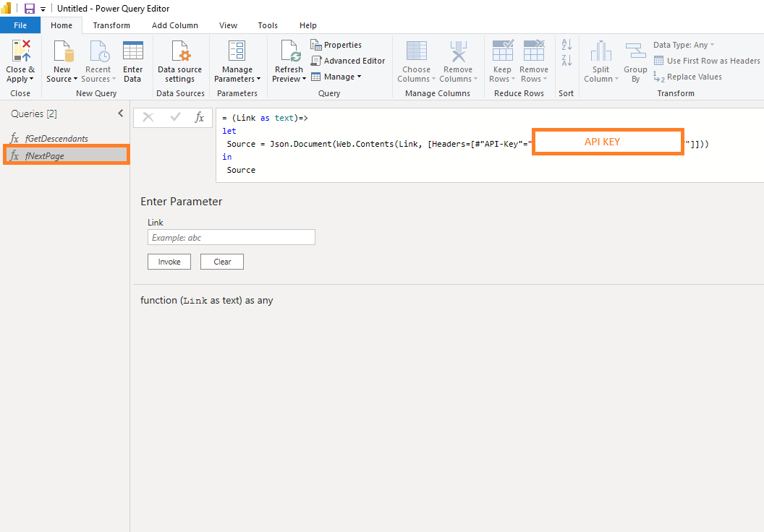Click the Properties icon in Query group
Image resolution: width=764 pixels, height=532 pixels.
pos(316,45)
